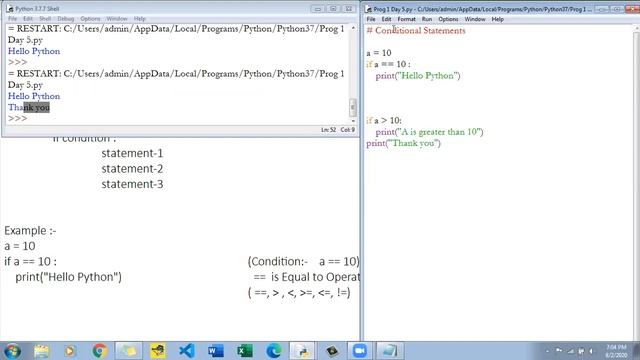Screen dimensions: 640x360
Task: Click the network icon in system tray
Action: [571, 351]
